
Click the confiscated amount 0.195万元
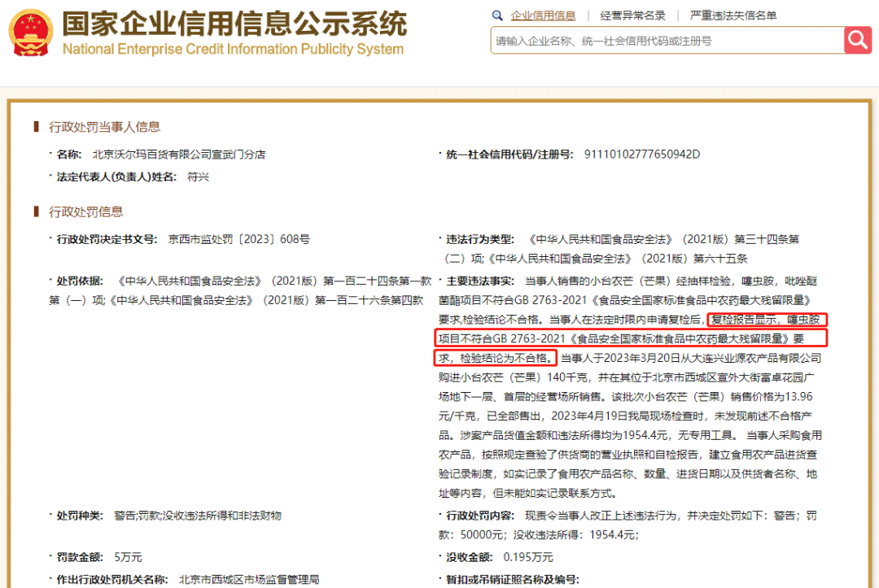point(528,557)
